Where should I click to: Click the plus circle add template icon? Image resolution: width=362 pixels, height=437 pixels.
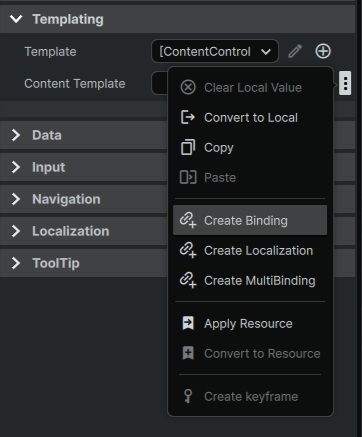(323, 51)
